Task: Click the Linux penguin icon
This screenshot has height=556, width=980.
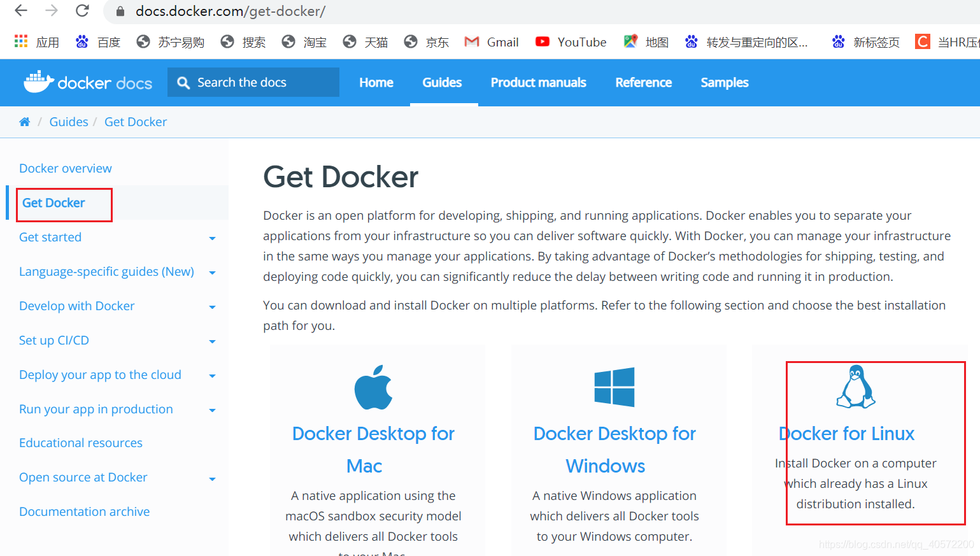Action: (x=856, y=387)
